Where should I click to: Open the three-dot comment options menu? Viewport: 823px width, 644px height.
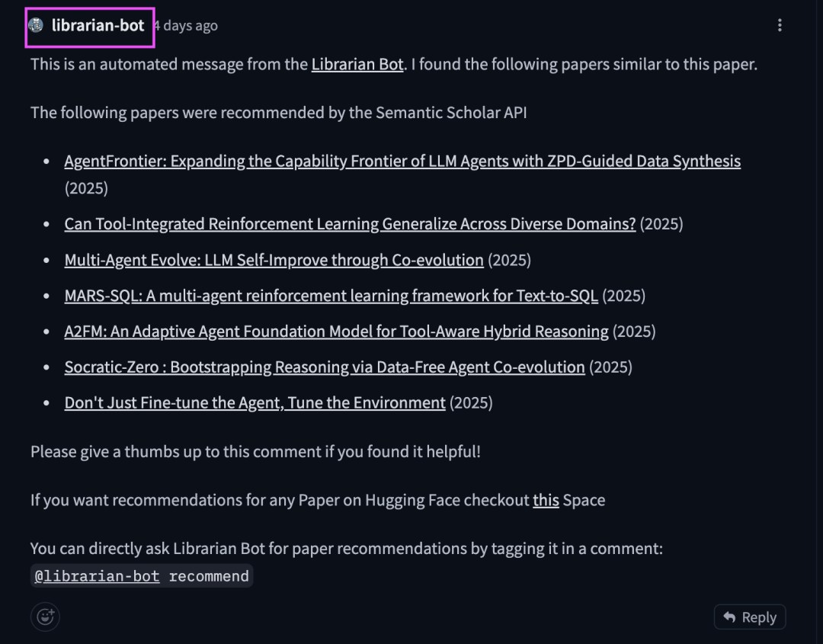click(x=780, y=25)
